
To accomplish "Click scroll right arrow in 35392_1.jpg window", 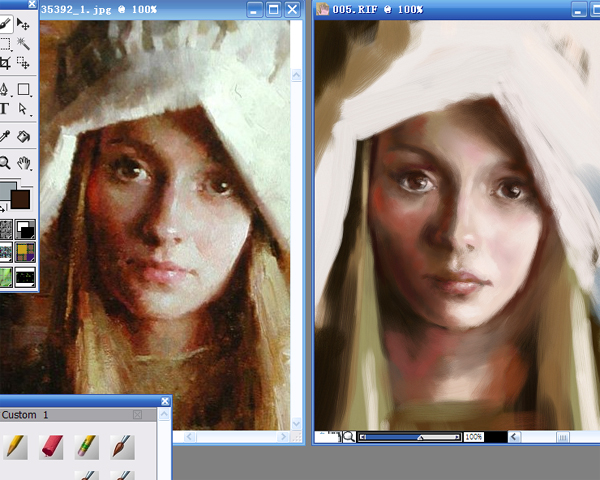I will [284, 437].
